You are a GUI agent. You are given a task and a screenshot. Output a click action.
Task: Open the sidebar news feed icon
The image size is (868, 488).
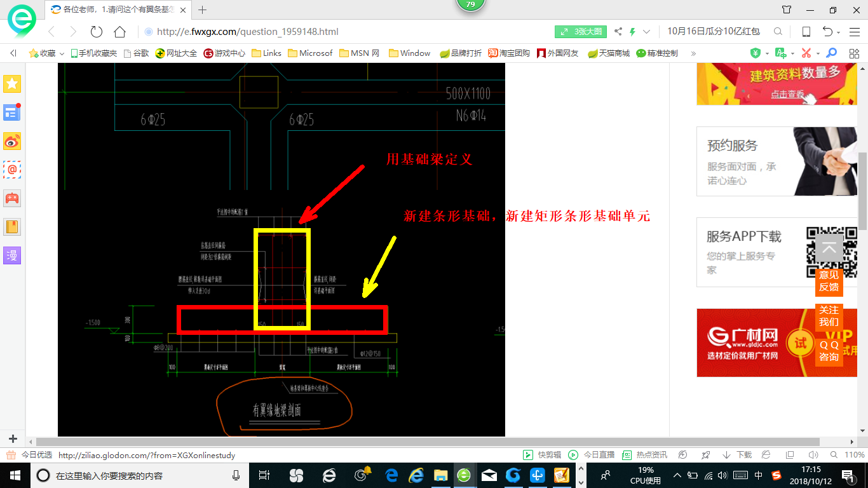[13, 112]
